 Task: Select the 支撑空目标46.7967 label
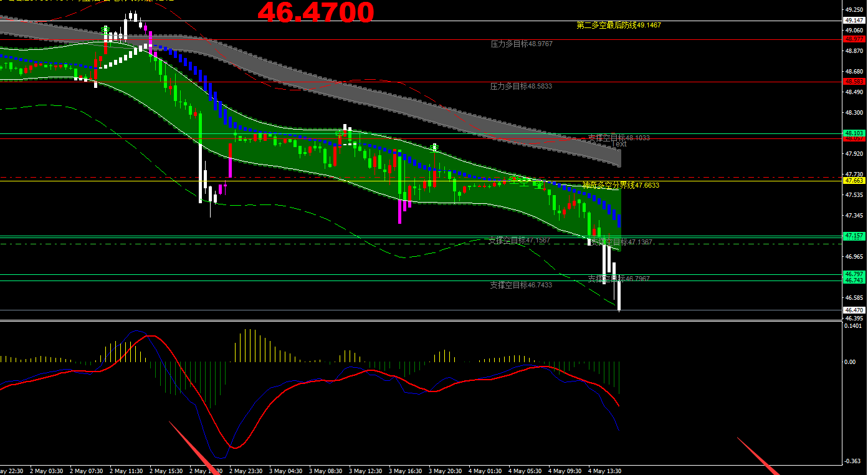(619, 279)
